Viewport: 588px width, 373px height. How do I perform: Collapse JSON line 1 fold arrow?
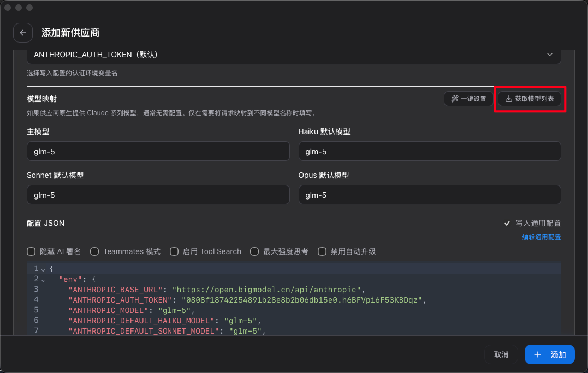click(x=43, y=269)
